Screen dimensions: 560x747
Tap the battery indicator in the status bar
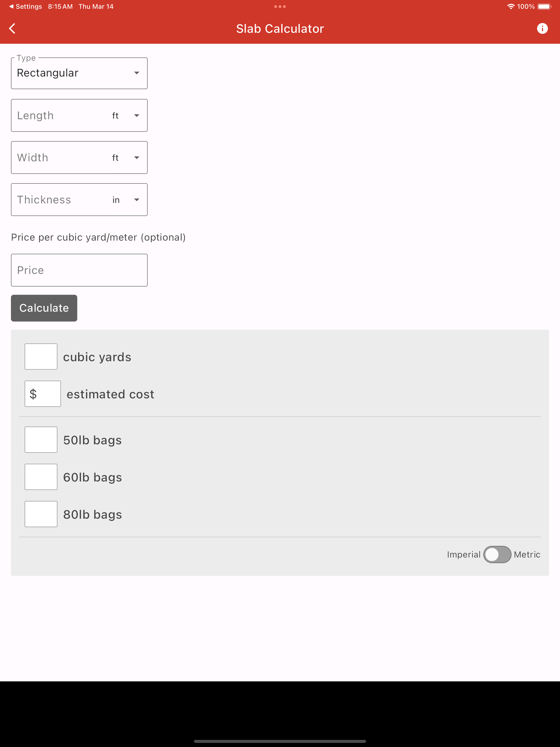point(544,6)
